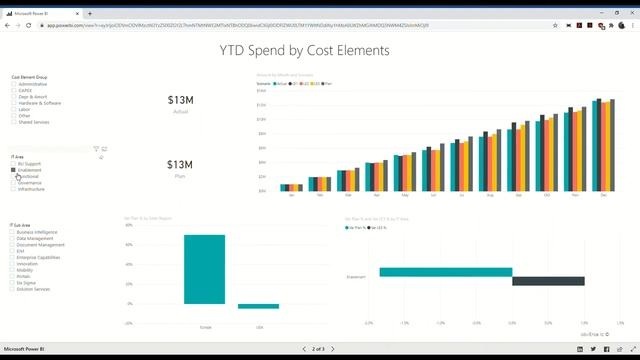
Task: Check the Administrative cost element box
Action: pos(14,84)
